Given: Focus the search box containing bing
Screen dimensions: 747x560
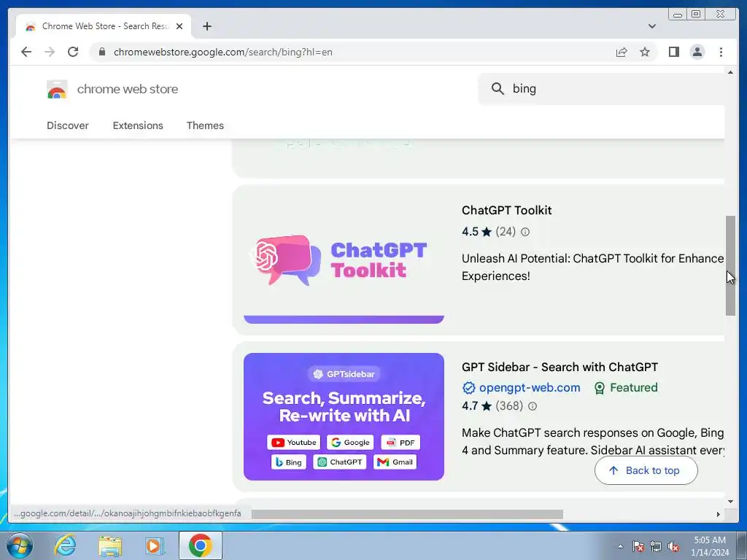Looking at the screenshot, I should pos(601,88).
